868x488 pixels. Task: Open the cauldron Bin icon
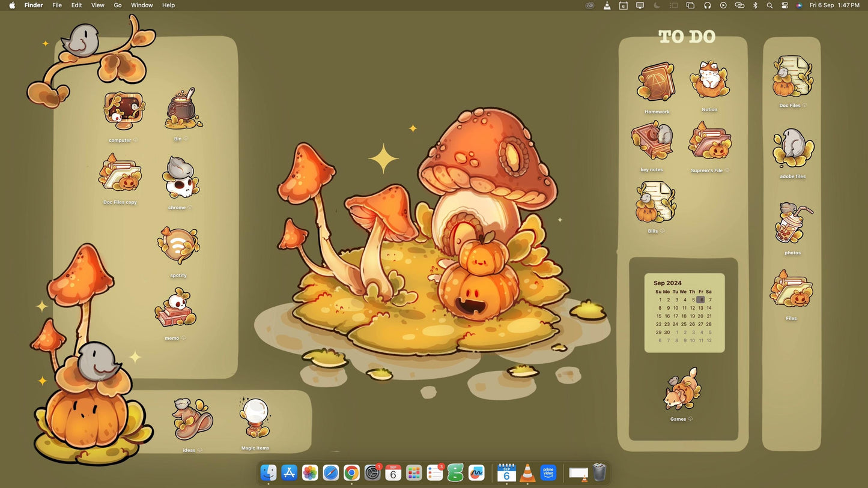click(x=182, y=109)
